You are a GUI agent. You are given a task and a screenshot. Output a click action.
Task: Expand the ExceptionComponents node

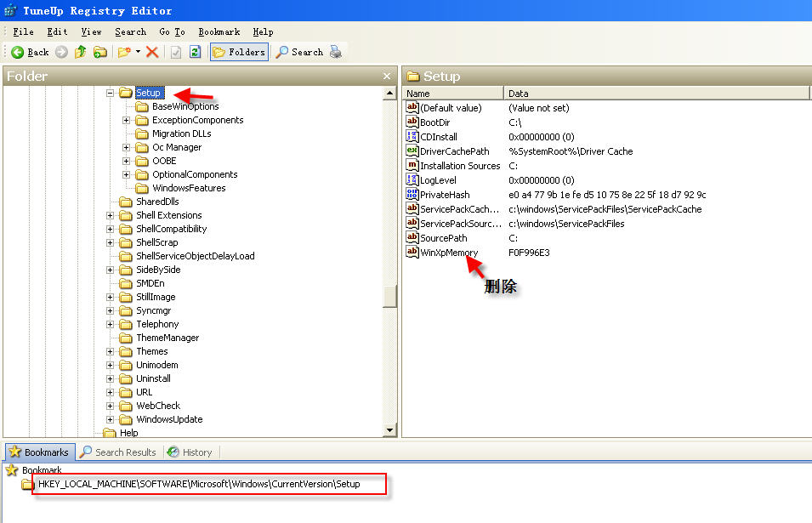(x=126, y=120)
